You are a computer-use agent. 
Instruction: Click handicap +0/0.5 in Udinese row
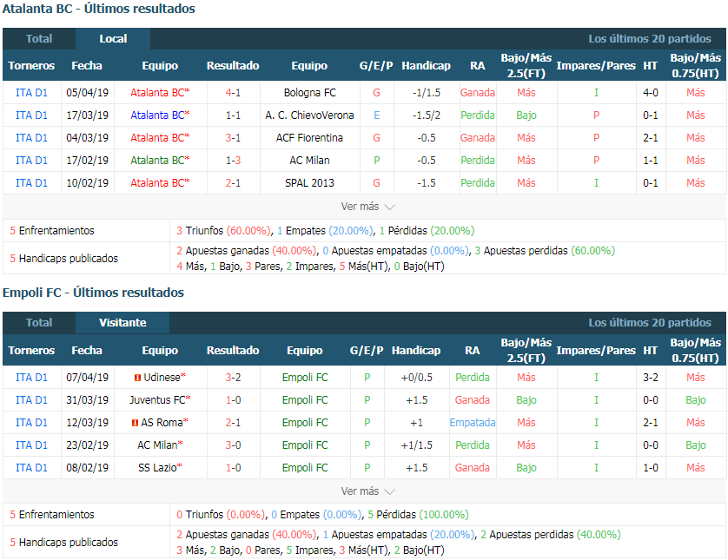417,378
